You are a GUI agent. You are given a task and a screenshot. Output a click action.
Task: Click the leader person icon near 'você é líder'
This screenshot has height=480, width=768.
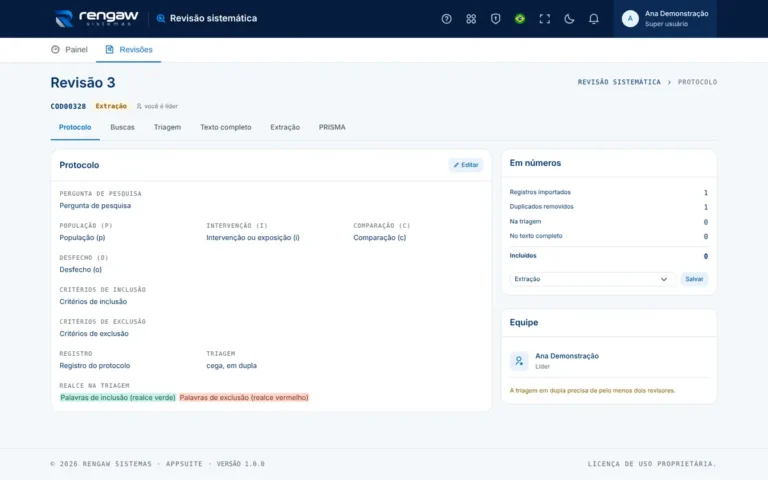coord(139,106)
